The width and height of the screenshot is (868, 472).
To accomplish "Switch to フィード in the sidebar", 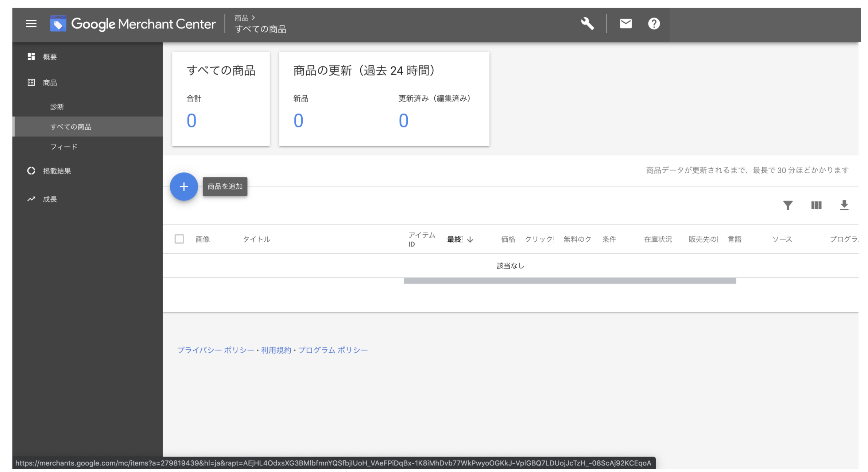I will coord(63,146).
